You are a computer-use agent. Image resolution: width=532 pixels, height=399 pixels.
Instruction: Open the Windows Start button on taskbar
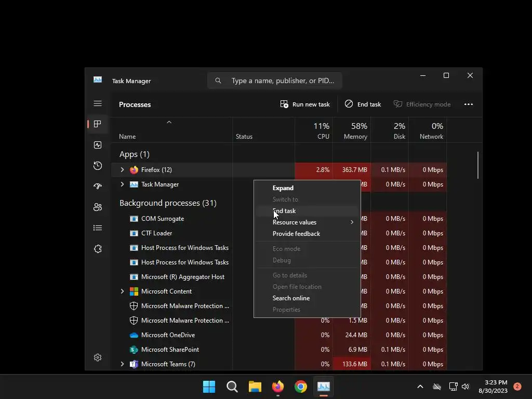click(x=209, y=387)
